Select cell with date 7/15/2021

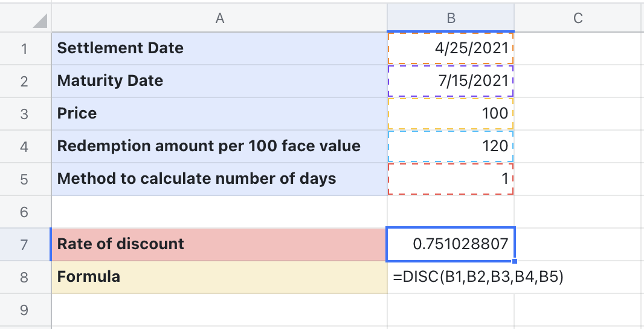(x=451, y=81)
